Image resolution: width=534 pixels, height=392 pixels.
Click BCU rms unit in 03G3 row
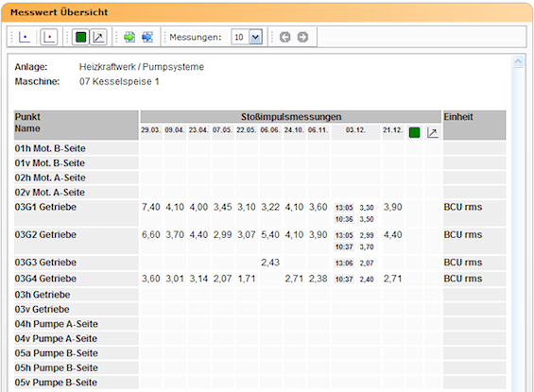[463, 263]
